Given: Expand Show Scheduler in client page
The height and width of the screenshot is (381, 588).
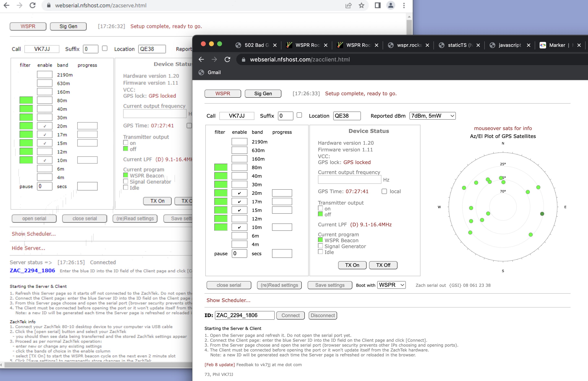Looking at the screenshot, I should (x=228, y=300).
